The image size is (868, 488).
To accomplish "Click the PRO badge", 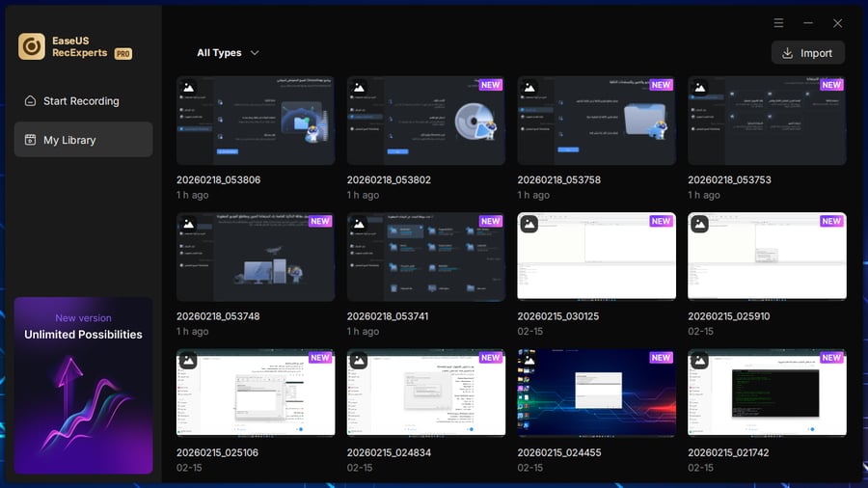I will pyautogui.click(x=122, y=54).
